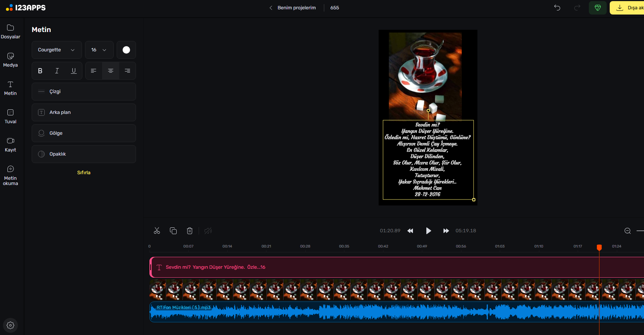Zoom out the timeline with magnifier
The height and width of the screenshot is (335, 644).
point(628,231)
